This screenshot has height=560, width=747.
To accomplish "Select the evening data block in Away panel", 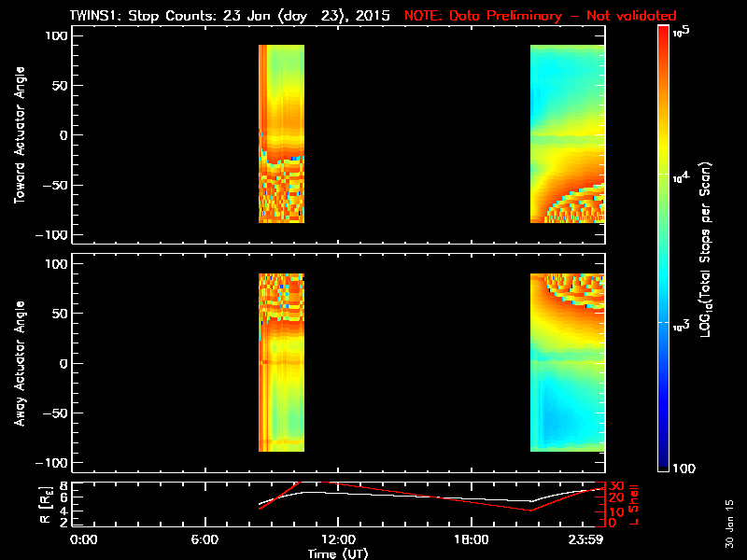I will 567,362.
